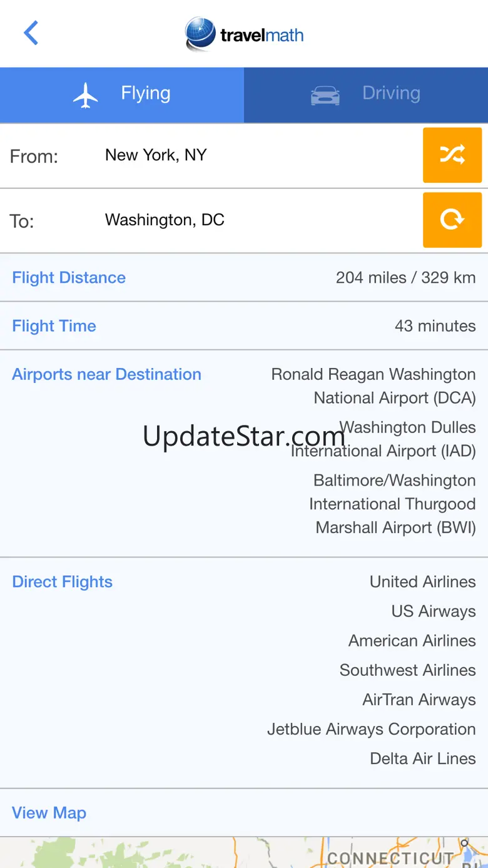Viewport: 488px width, 868px height.
Task: Tap the back arrow icon
Action: tap(31, 33)
